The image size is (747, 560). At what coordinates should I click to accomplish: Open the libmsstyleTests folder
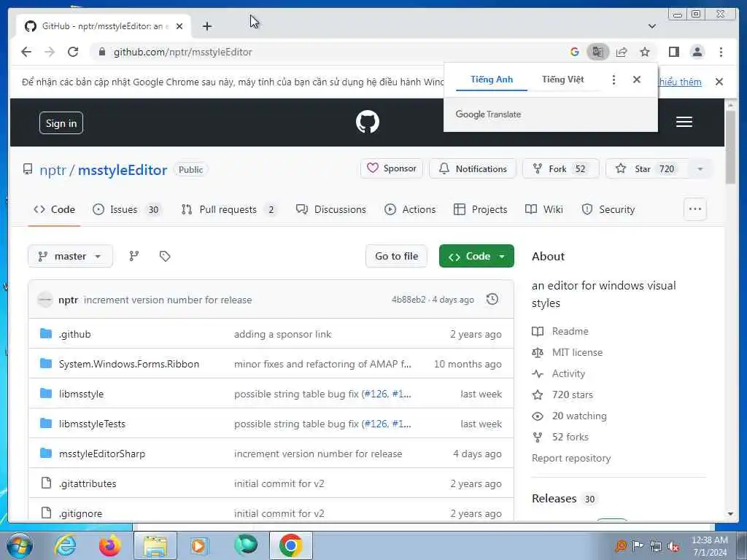[92, 424]
